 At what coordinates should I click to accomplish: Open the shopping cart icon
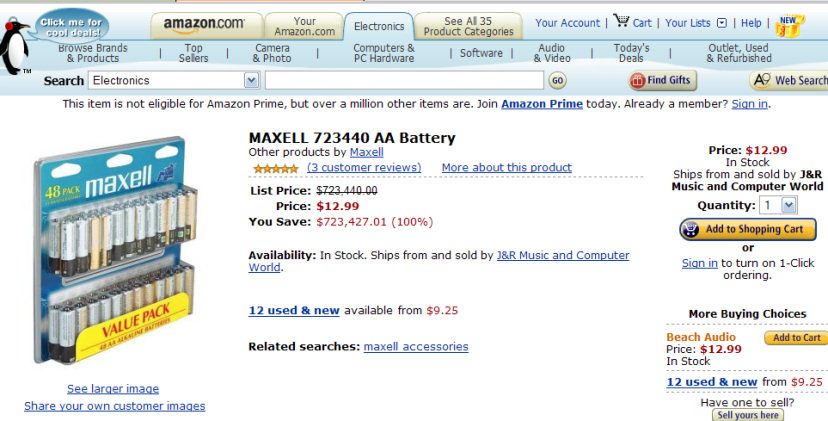(621, 21)
